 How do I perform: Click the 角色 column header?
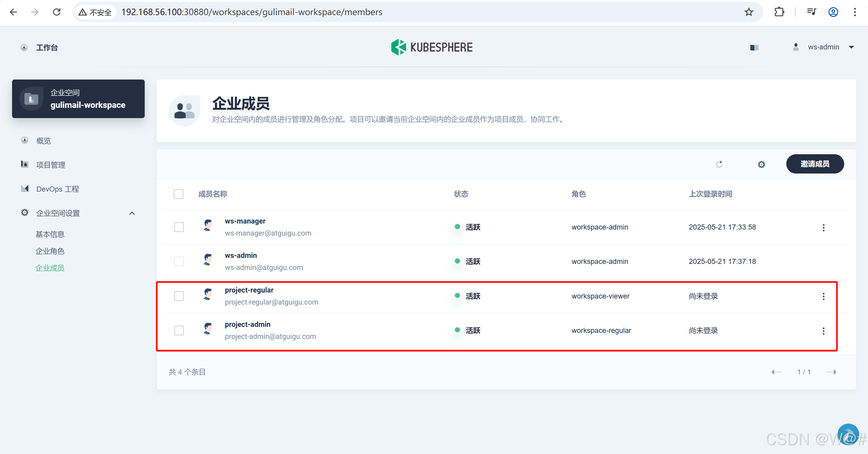point(579,194)
